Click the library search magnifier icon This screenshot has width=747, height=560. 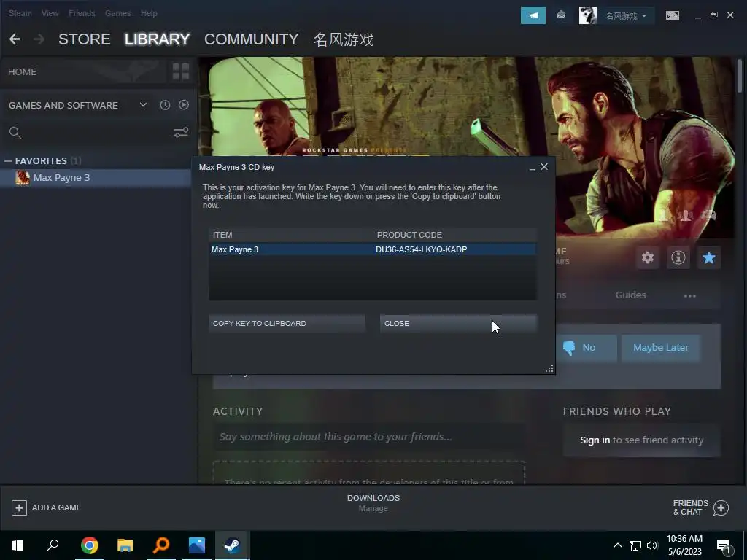click(15, 133)
